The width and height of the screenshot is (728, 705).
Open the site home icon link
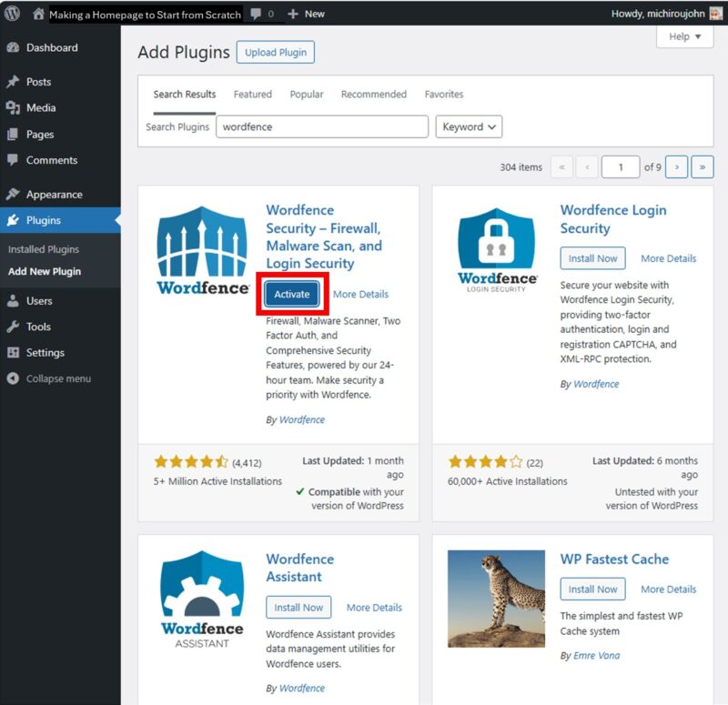[38, 15]
